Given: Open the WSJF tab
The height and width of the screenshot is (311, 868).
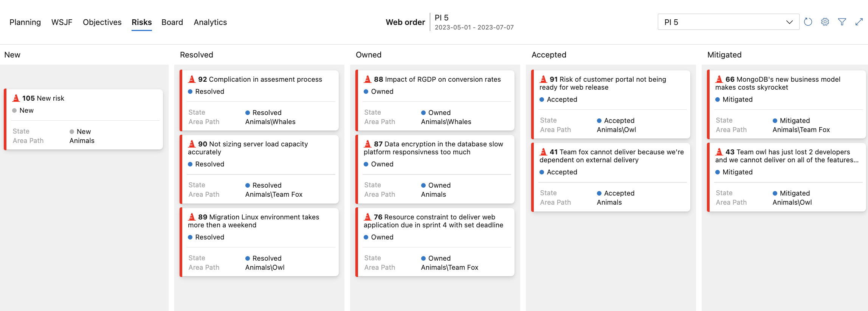Looking at the screenshot, I should tap(62, 22).
